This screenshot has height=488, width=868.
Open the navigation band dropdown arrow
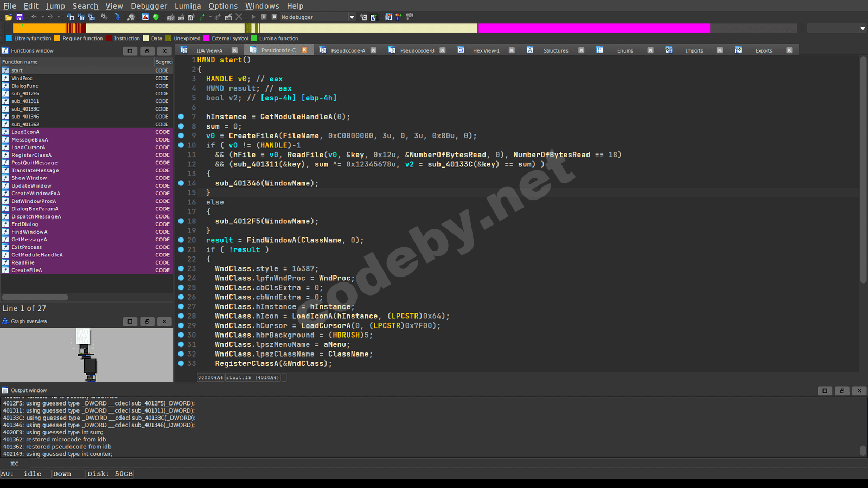[x=863, y=28]
